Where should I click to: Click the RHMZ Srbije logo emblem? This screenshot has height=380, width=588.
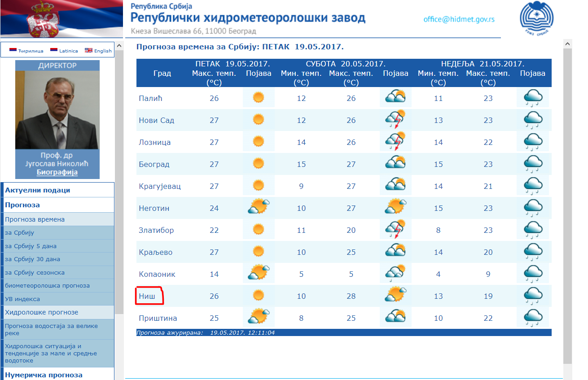pos(536,19)
